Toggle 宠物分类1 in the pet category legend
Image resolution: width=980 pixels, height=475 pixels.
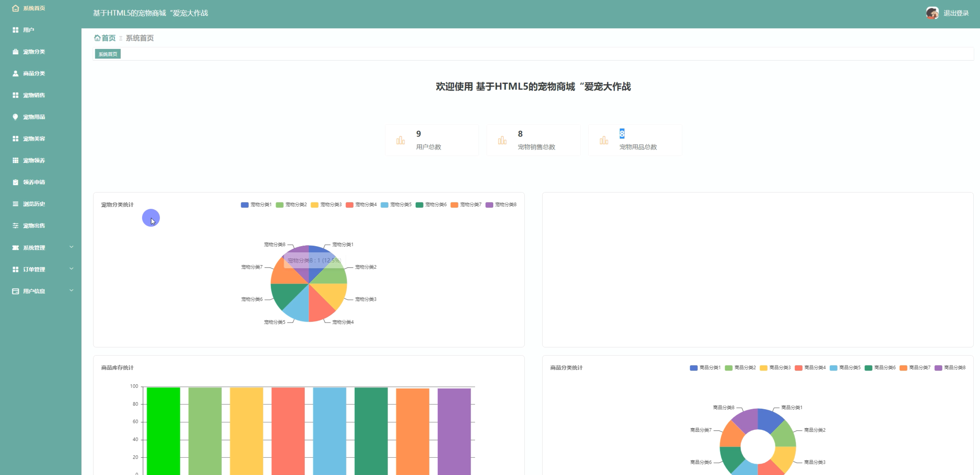click(x=256, y=205)
